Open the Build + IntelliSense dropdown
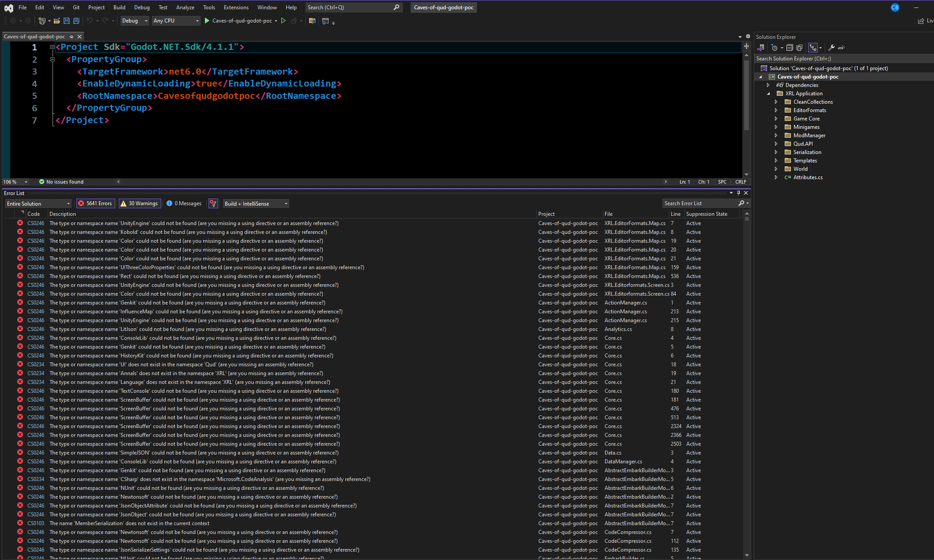 pos(256,203)
